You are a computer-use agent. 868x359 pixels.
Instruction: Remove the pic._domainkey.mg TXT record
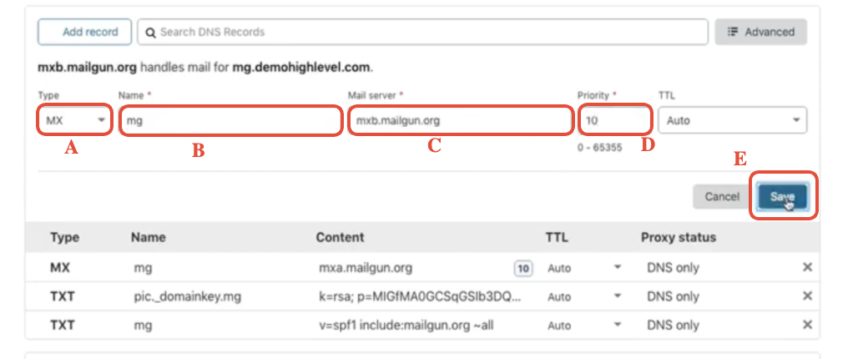point(807,296)
